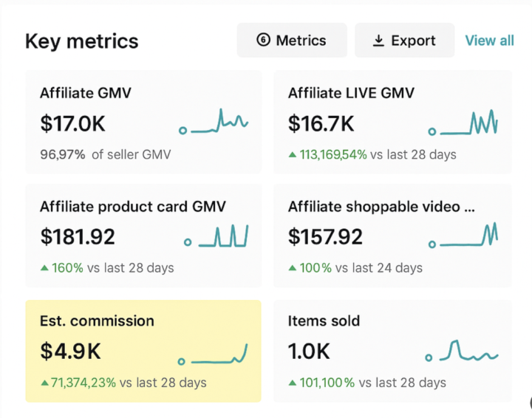Click the $181.92 product card GMV value
This screenshot has height=418, width=532.
78,237
